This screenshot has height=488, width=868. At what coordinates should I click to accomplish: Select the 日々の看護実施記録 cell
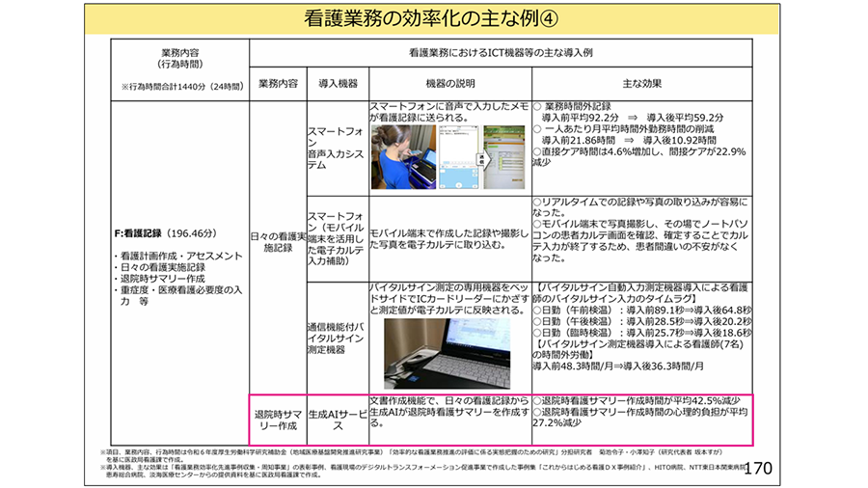pos(276,241)
